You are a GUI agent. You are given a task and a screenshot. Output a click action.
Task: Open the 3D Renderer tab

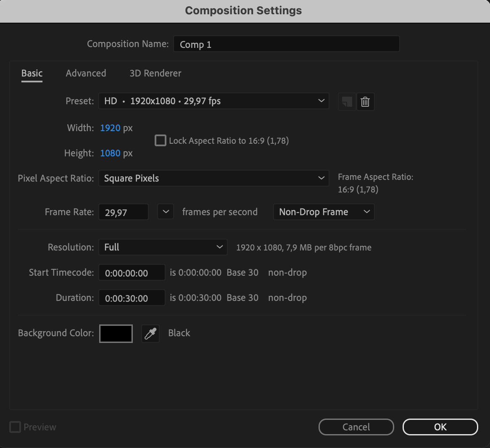point(155,73)
